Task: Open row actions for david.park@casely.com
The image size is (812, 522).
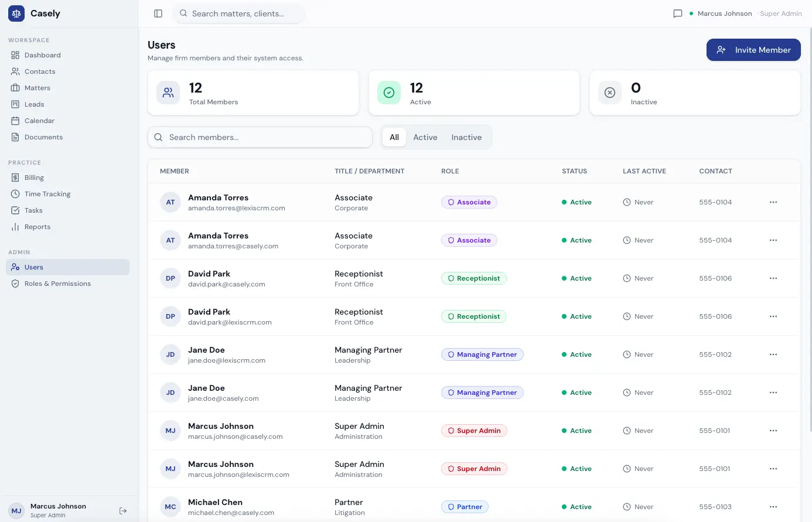Action: (773, 278)
